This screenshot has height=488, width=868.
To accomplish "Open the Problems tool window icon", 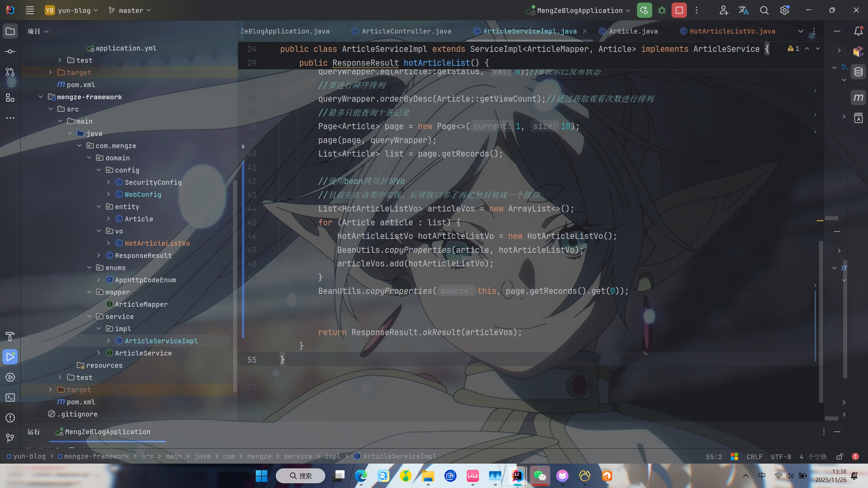I will point(10,418).
